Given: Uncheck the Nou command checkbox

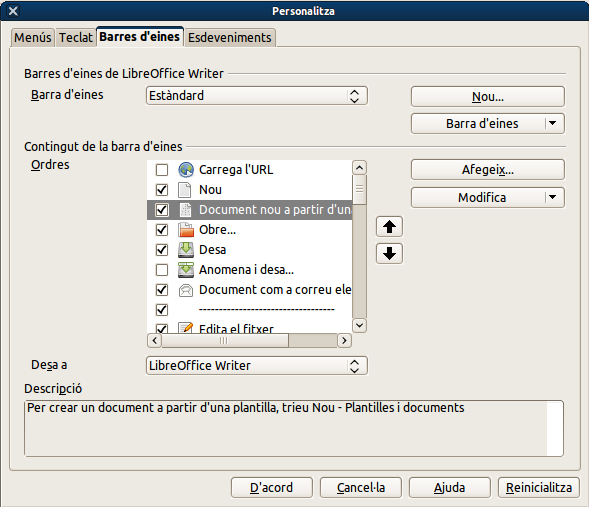Looking at the screenshot, I should pyautogui.click(x=162, y=190).
